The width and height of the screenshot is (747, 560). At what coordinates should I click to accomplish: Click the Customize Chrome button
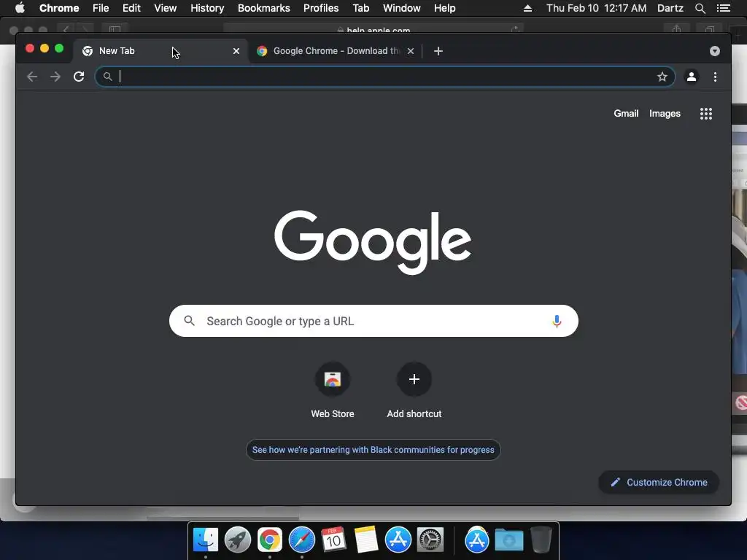pyautogui.click(x=659, y=483)
